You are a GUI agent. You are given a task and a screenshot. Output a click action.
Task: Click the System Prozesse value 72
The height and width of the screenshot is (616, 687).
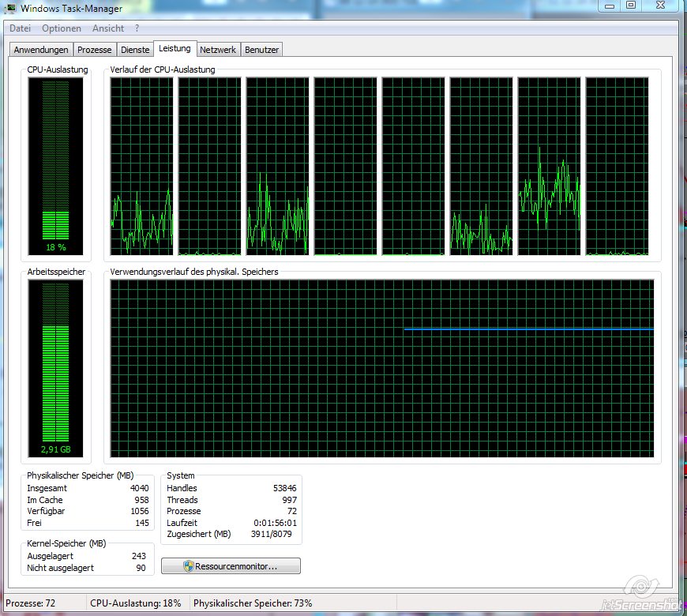click(292, 511)
